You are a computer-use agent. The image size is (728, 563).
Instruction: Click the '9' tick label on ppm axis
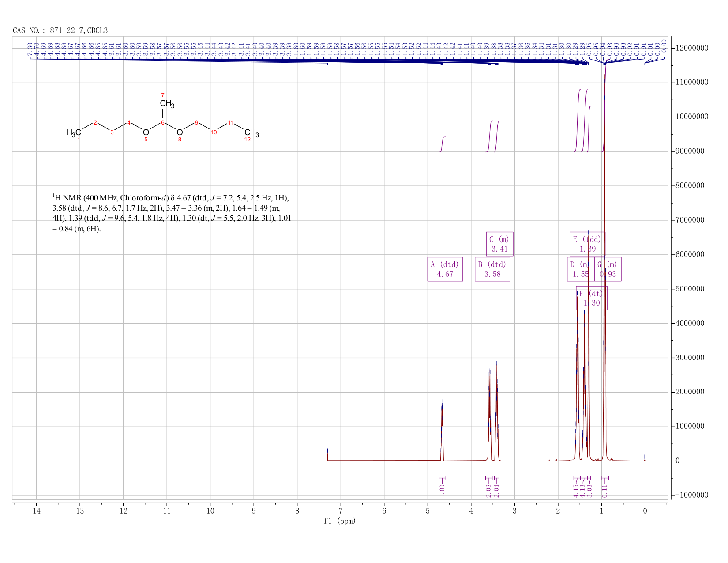coord(254,511)
